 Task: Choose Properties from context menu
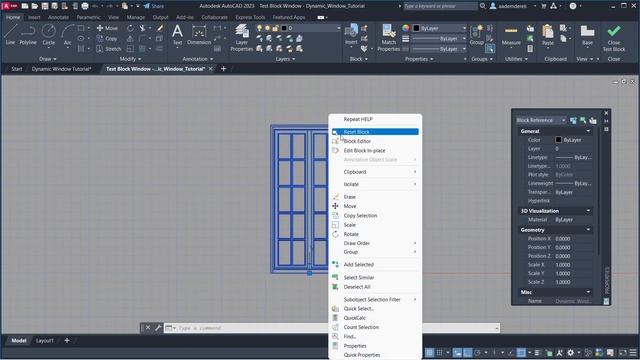pyautogui.click(x=375, y=346)
